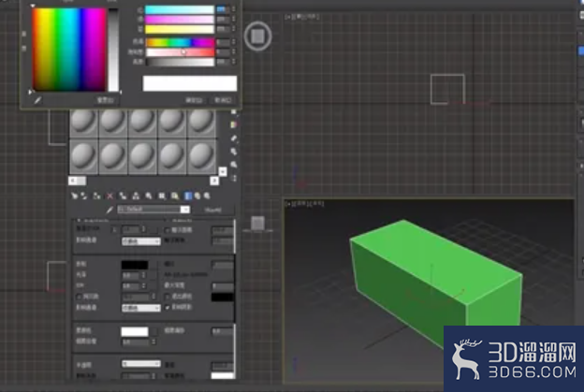584x392 pixels.
Task: Click the Reset button in color selector
Action: (106, 100)
